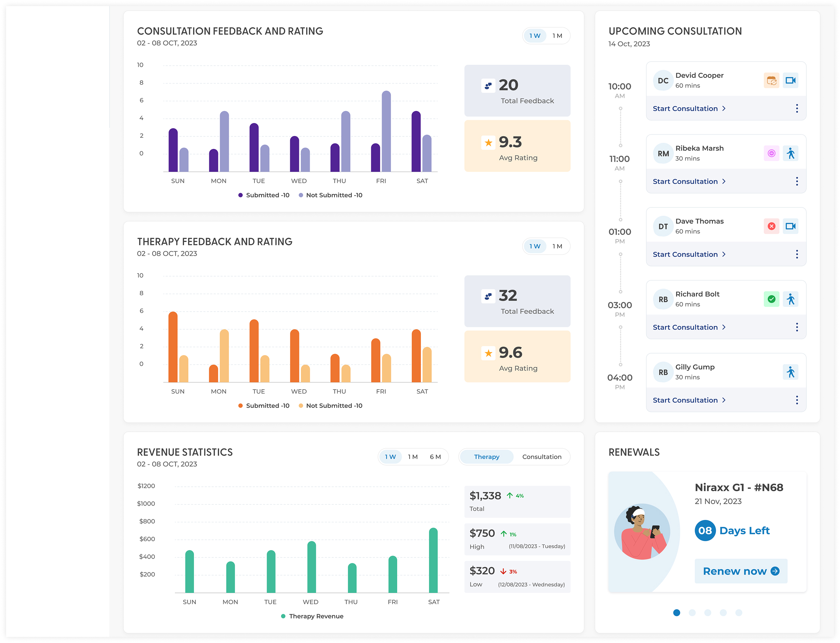Toggle Submitted legend under consultation chart
The height and width of the screenshot is (643, 840).
(x=263, y=195)
